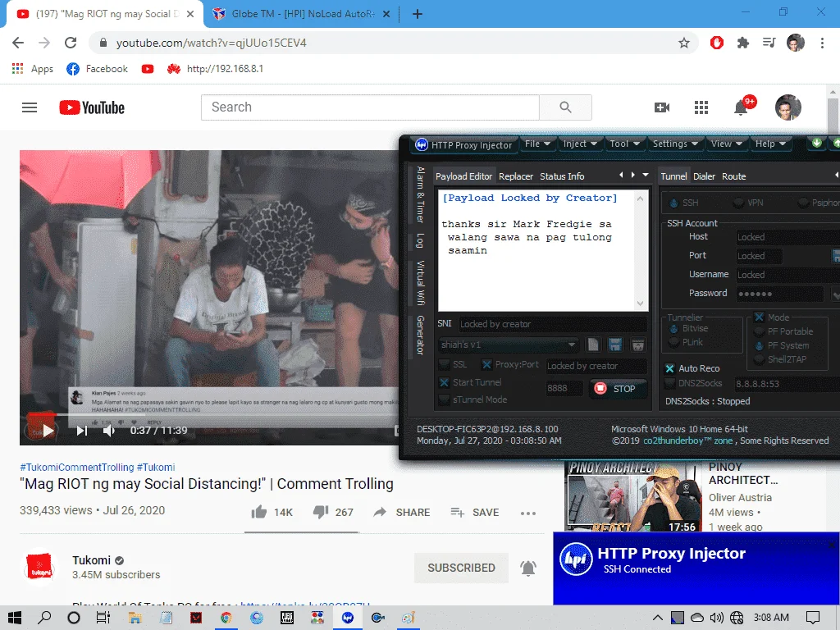Click the save profile floppy icon
Image resolution: width=840 pixels, height=630 pixels.
[x=615, y=345]
